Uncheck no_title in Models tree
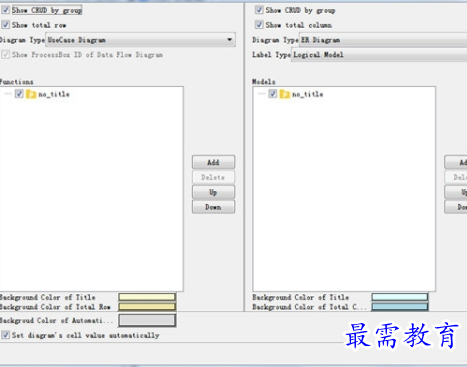The height and width of the screenshot is (367, 467). click(x=273, y=94)
